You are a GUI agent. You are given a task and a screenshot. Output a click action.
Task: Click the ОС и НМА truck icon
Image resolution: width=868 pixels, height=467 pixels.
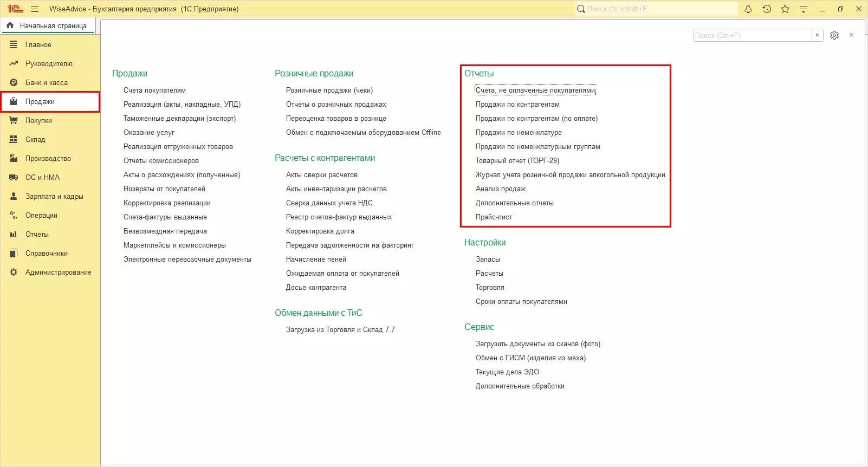coord(14,177)
